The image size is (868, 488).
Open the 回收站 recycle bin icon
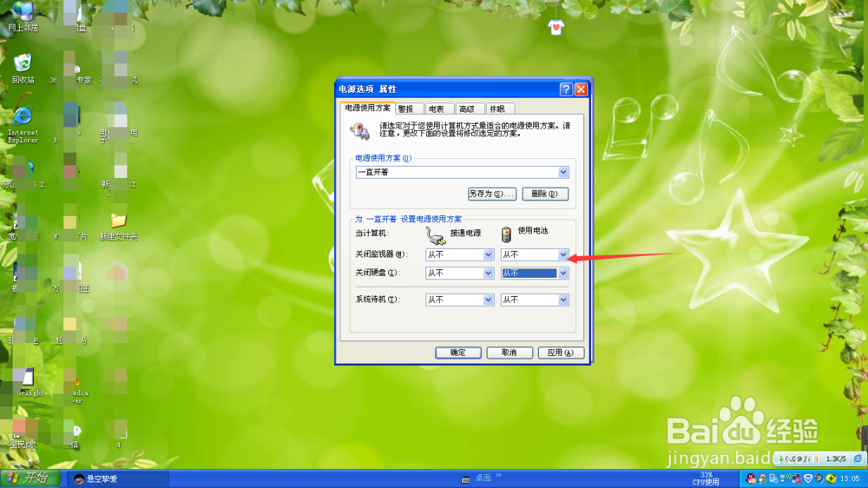[x=23, y=69]
